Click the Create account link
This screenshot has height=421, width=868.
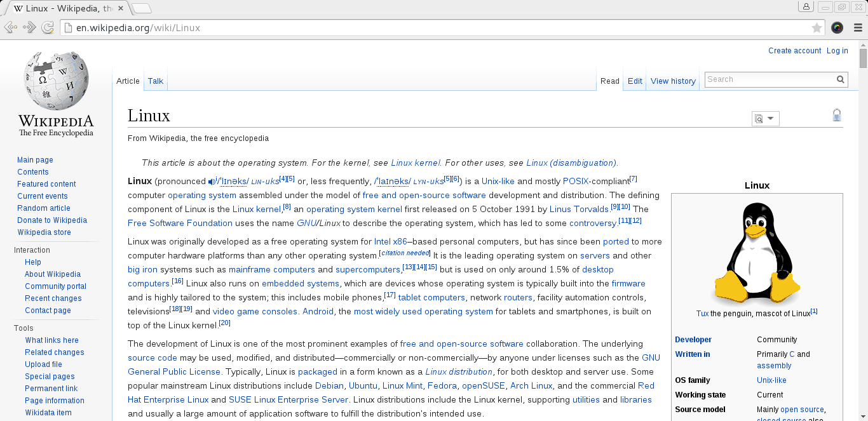click(794, 51)
